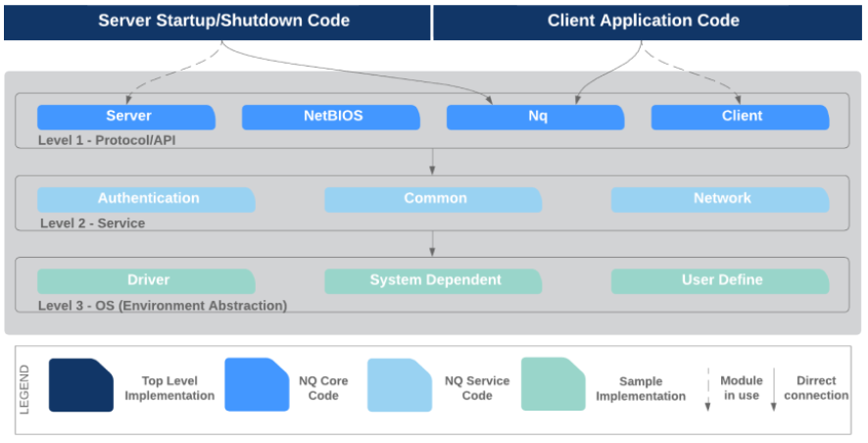Select the User Define block
This screenshot has width=868, height=443.
(x=720, y=281)
